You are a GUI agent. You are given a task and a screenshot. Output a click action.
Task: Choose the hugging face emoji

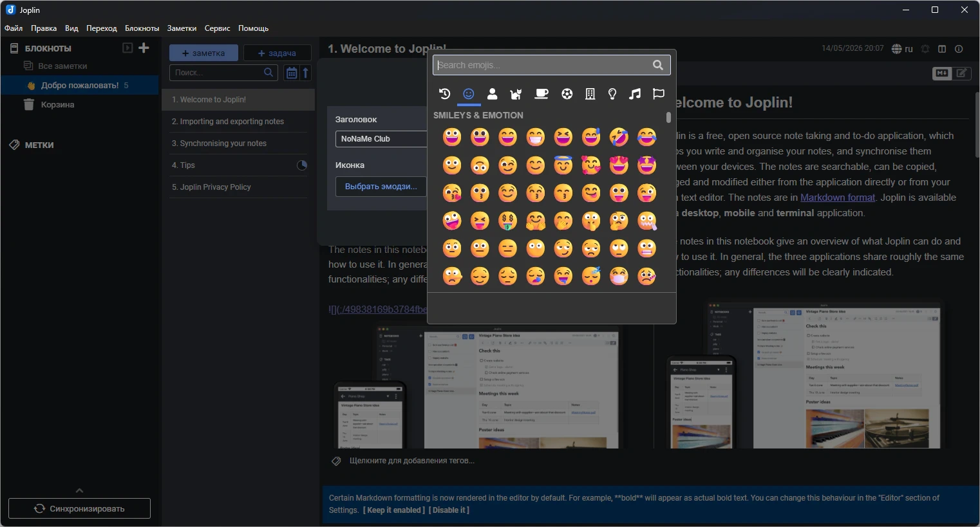(x=535, y=221)
